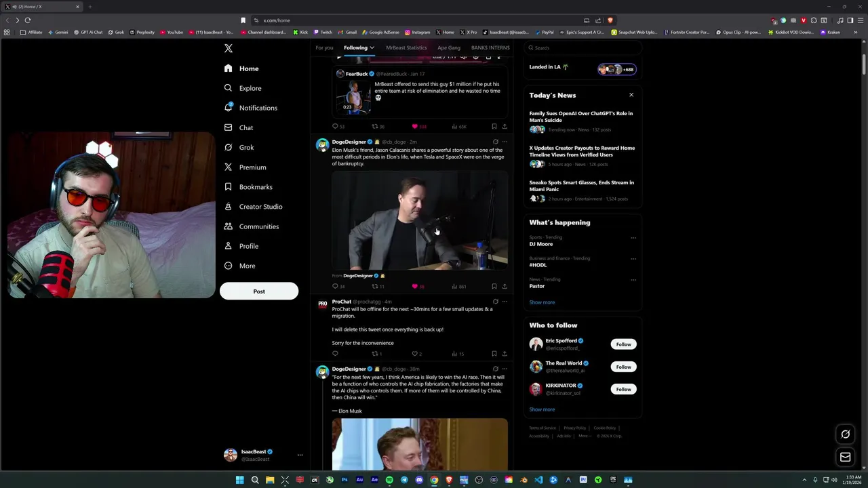Click the Brave Shields icon in address bar
This screenshot has width=868, height=488.
tap(610, 20)
